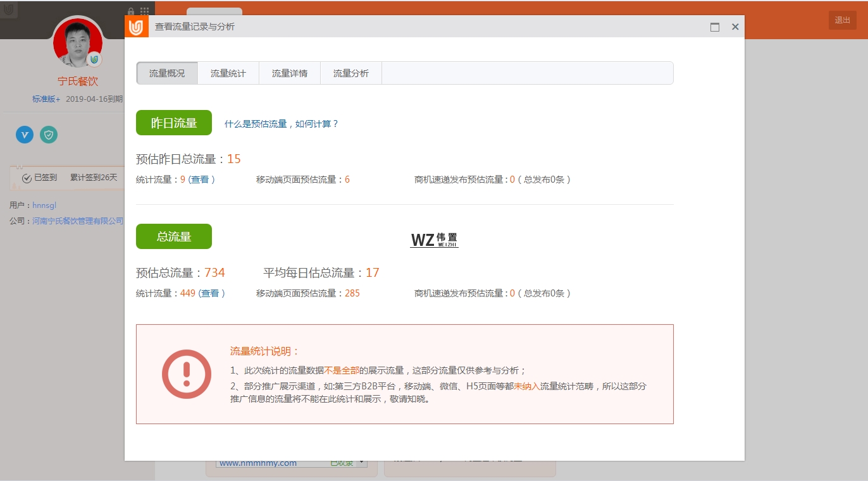Screen dimensions: 868x481
Task: Click the green 昨日流量 button
Action: coord(173,123)
